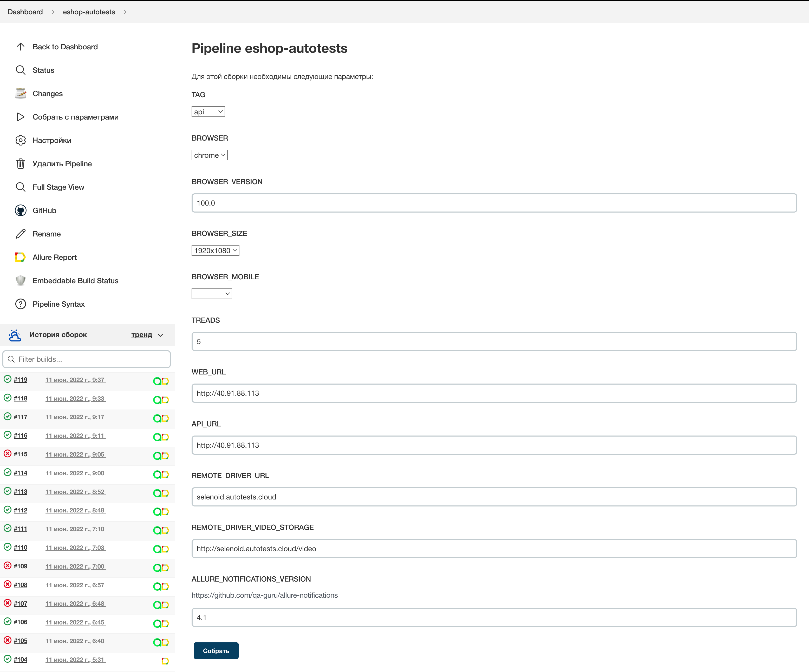
Task: Open Allure report icon for build #119
Action: [x=165, y=381]
